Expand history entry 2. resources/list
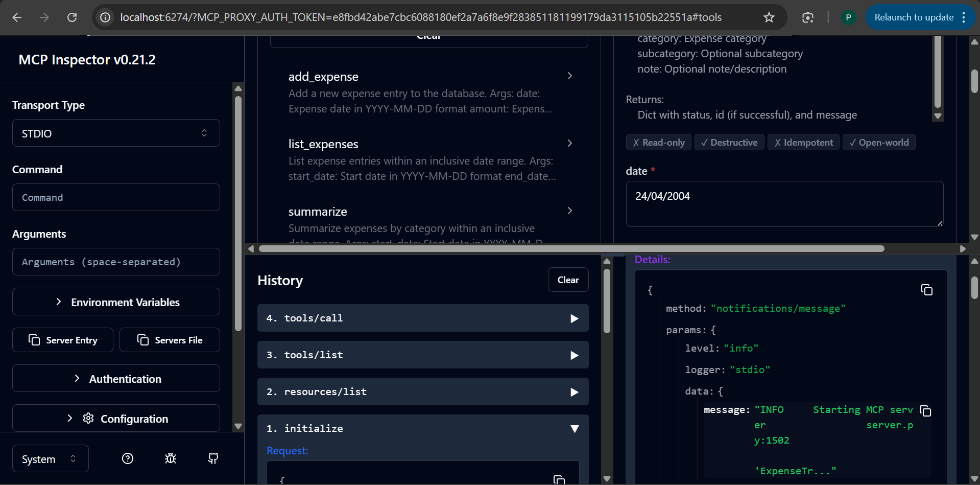Screen dimensions: 980x485 click(x=423, y=391)
